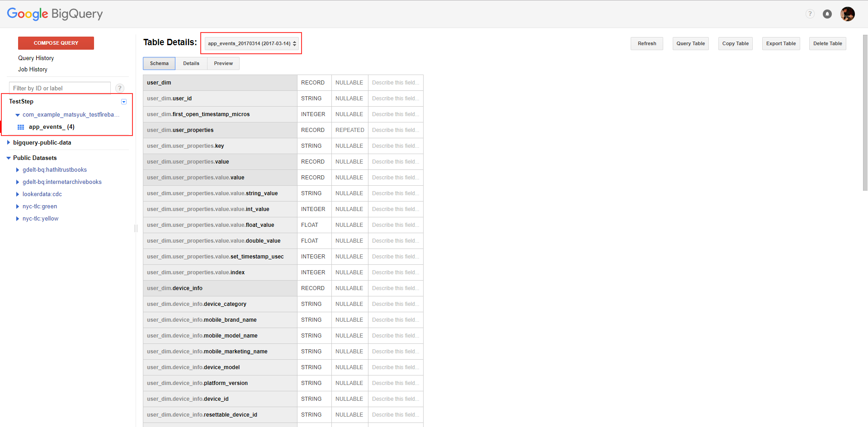868x427 pixels.
Task: Click the bigquery-public-data label
Action: pos(42,143)
